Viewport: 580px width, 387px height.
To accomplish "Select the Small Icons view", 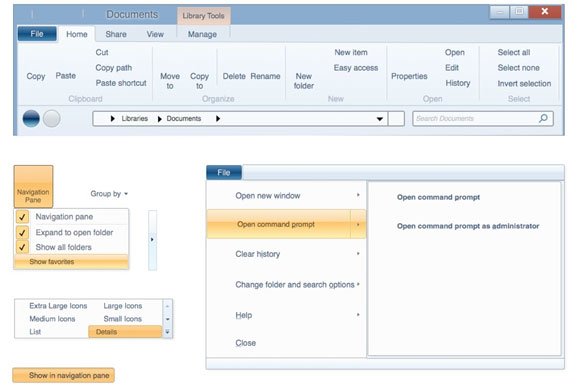I will click(x=122, y=319).
